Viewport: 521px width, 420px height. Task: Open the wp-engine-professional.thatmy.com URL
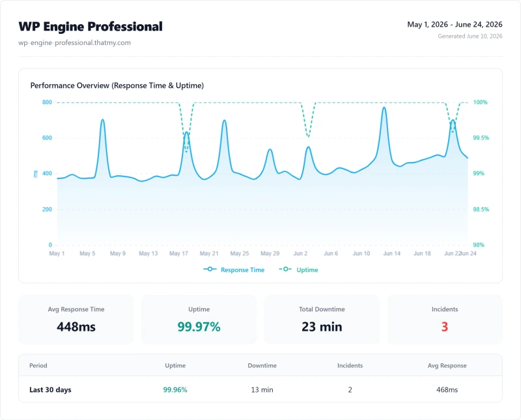point(74,42)
